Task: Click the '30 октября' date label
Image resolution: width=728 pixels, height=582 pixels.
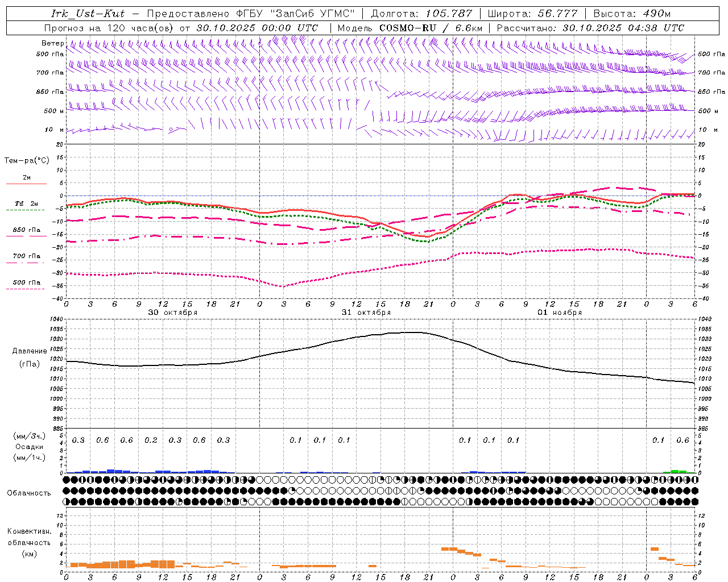Action: pos(173,313)
